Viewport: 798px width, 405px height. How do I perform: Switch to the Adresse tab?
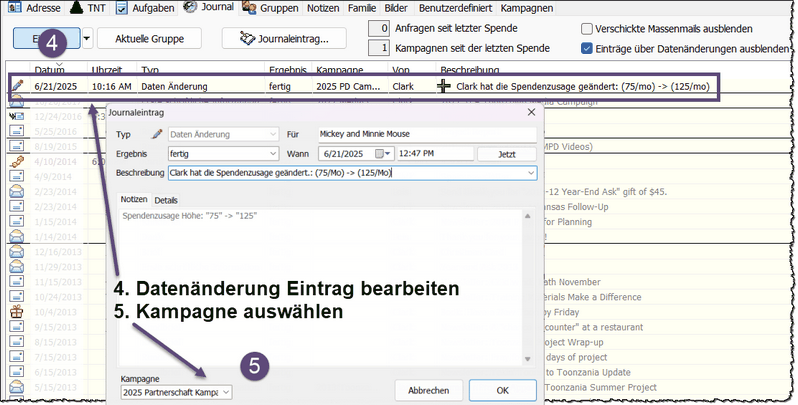point(34,8)
